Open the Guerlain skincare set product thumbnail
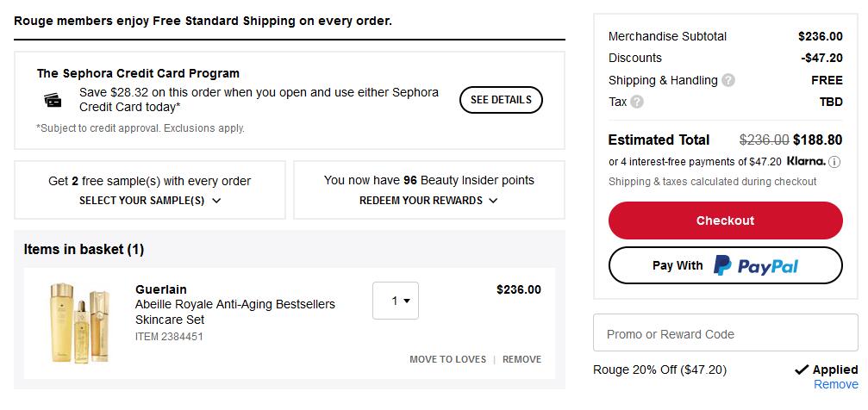The width and height of the screenshot is (868, 410). [x=80, y=323]
